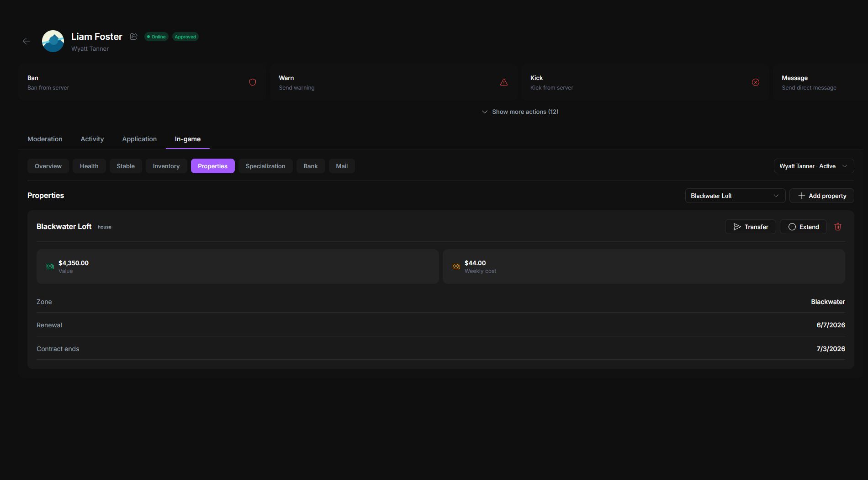Click the Zone value Blackwater

[x=828, y=302]
